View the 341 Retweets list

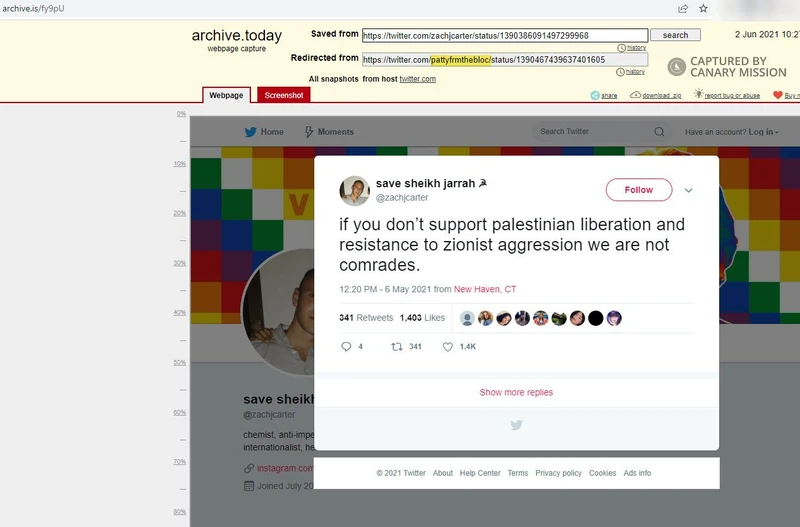click(x=366, y=318)
